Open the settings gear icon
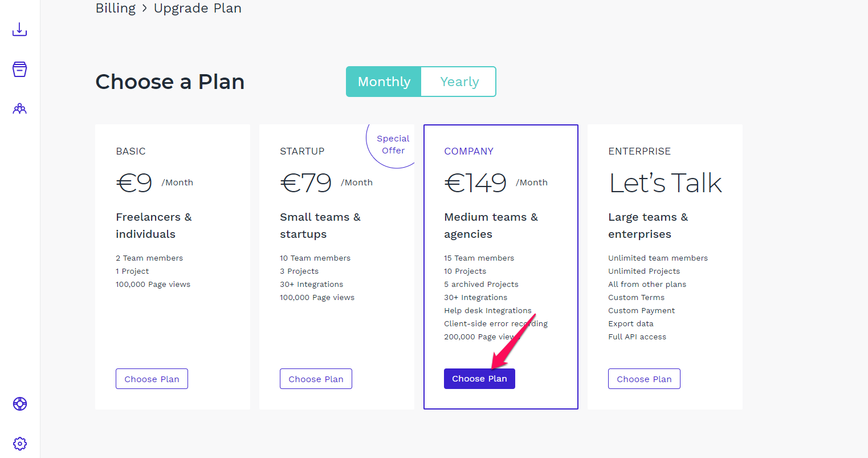The image size is (868, 458). pyautogui.click(x=20, y=443)
